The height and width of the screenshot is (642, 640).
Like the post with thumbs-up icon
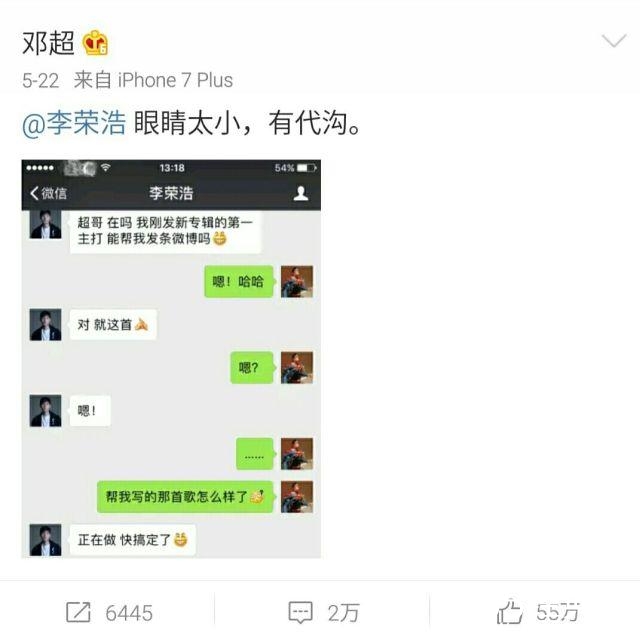pos(509,612)
